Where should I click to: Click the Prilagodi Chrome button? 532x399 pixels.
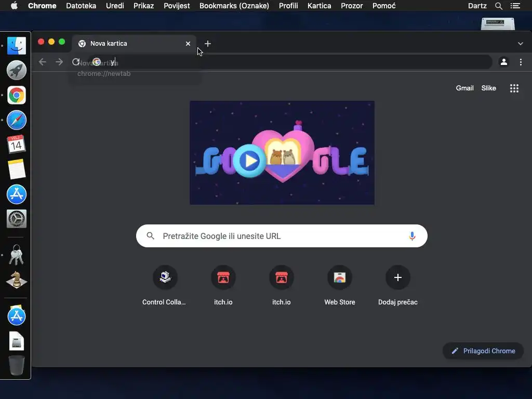(483, 351)
